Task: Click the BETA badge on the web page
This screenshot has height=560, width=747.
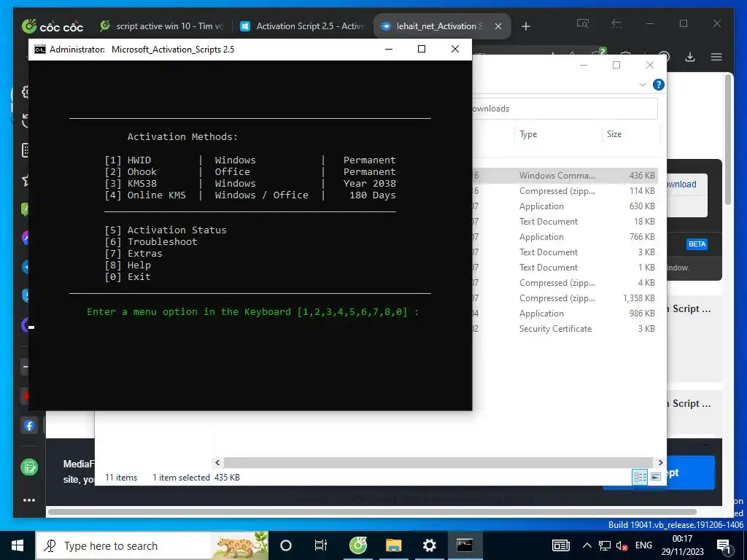Action: pyautogui.click(x=697, y=244)
